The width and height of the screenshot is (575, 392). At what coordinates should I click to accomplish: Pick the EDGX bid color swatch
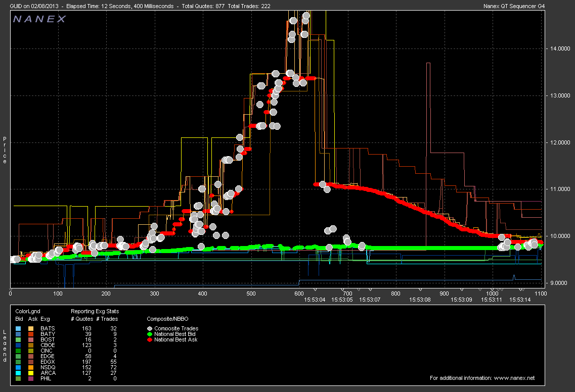[19, 362]
